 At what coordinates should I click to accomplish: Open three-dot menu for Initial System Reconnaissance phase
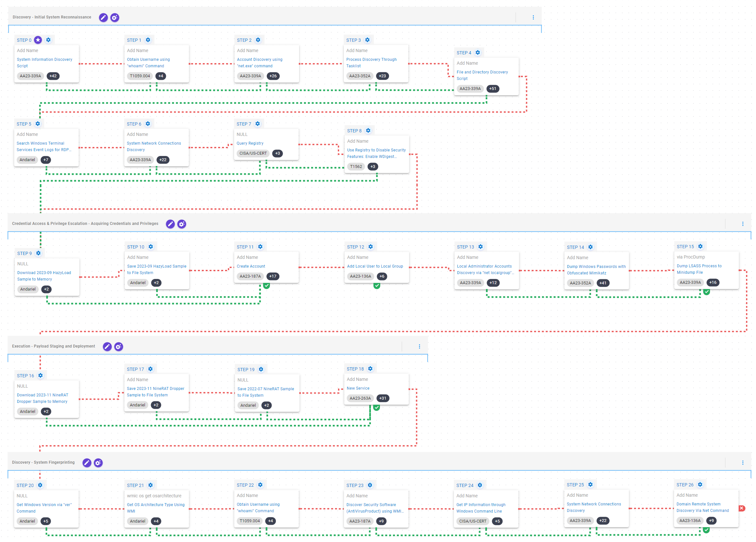click(533, 17)
